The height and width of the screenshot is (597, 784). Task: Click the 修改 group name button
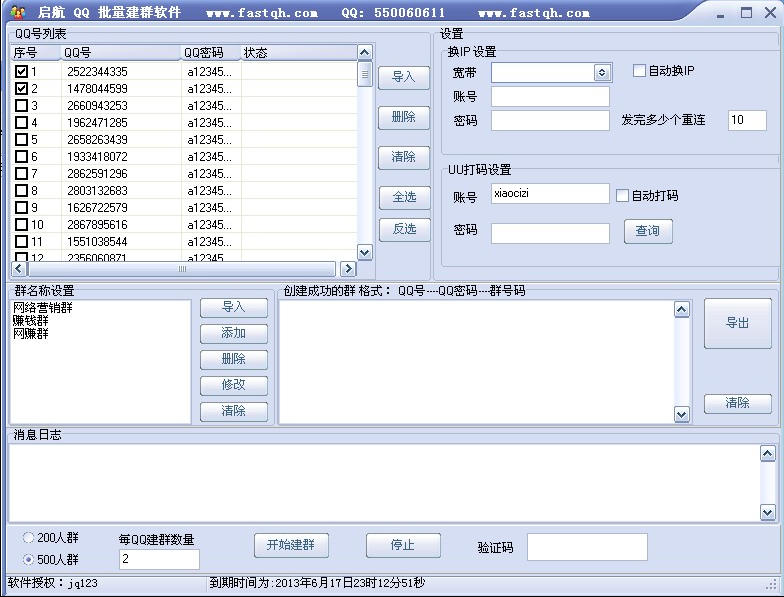click(x=234, y=385)
